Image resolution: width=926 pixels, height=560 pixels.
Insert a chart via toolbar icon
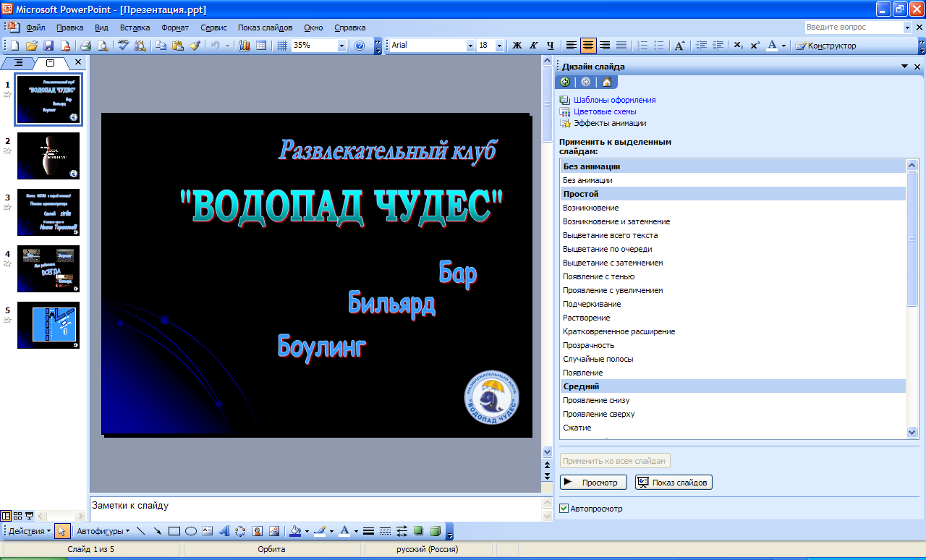245,46
